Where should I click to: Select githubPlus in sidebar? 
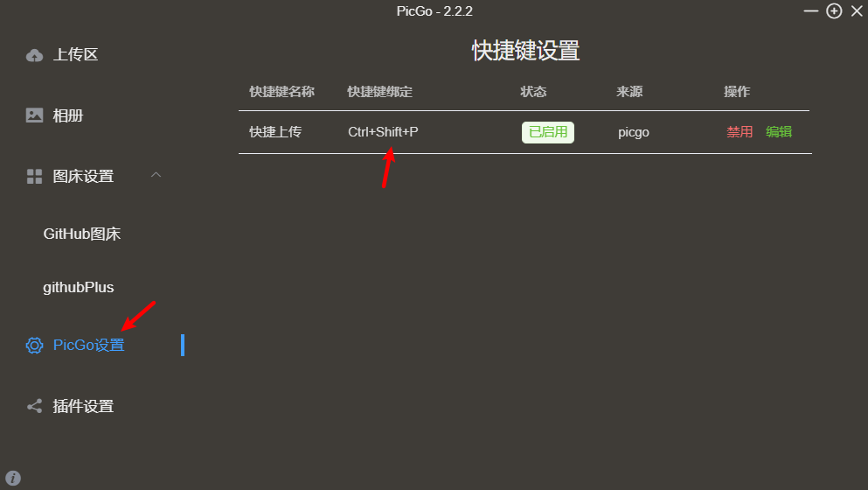(79, 287)
